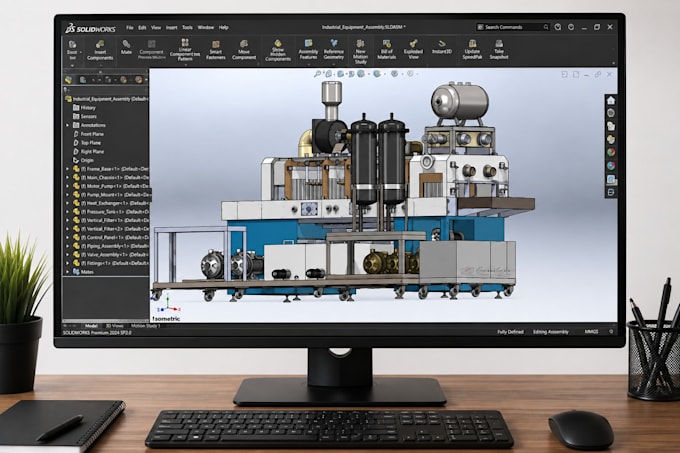Open the PropertyManager tab in the left panel
Screen dimensions: 680x453
(82, 80)
